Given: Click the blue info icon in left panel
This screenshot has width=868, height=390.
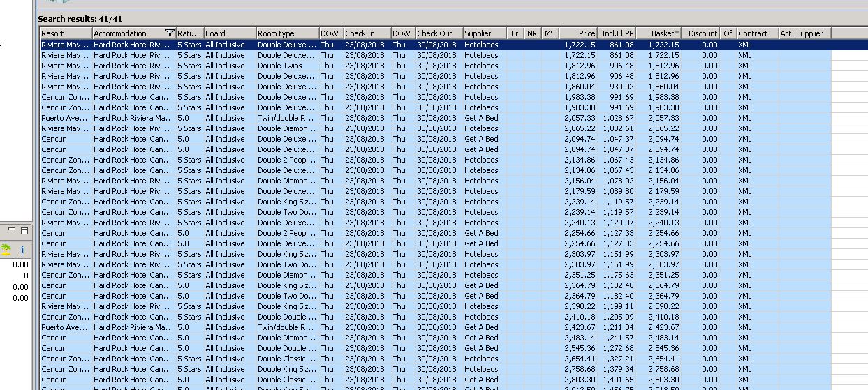Looking at the screenshot, I should [22, 249].
